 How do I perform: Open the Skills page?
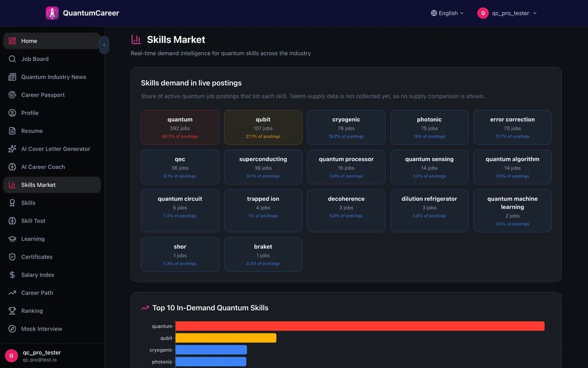tap(52, 203)
